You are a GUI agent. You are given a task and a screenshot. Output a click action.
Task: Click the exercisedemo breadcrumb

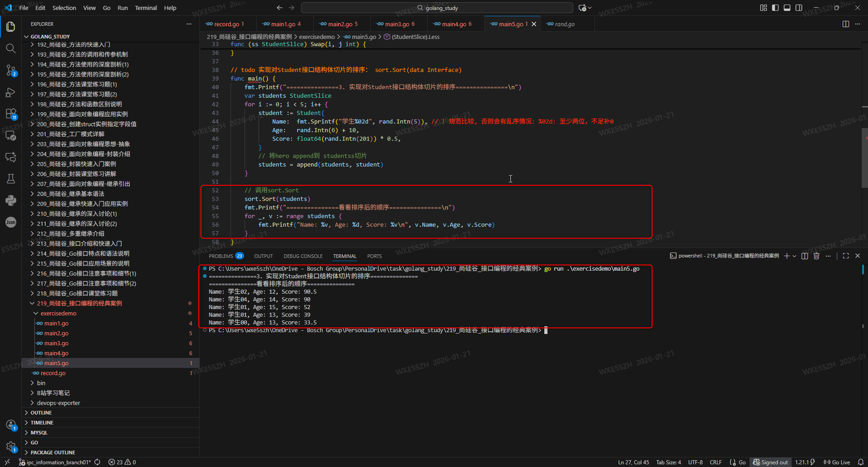point(317,37)
